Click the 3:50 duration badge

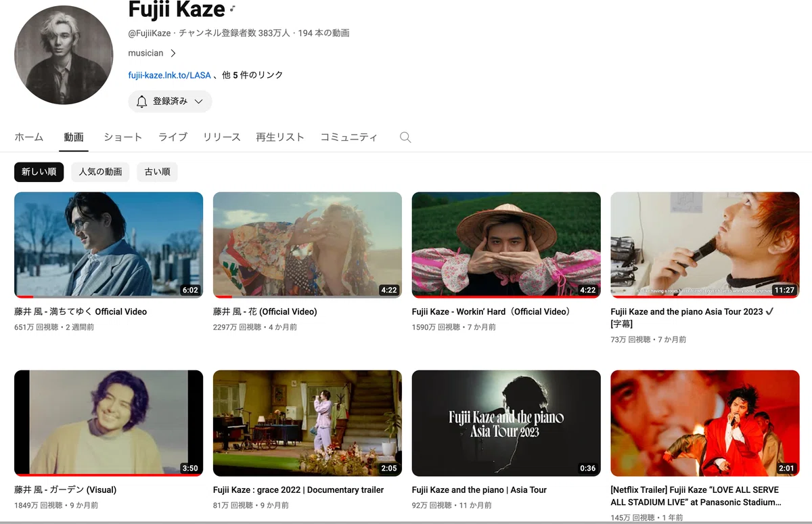(190, 468)
